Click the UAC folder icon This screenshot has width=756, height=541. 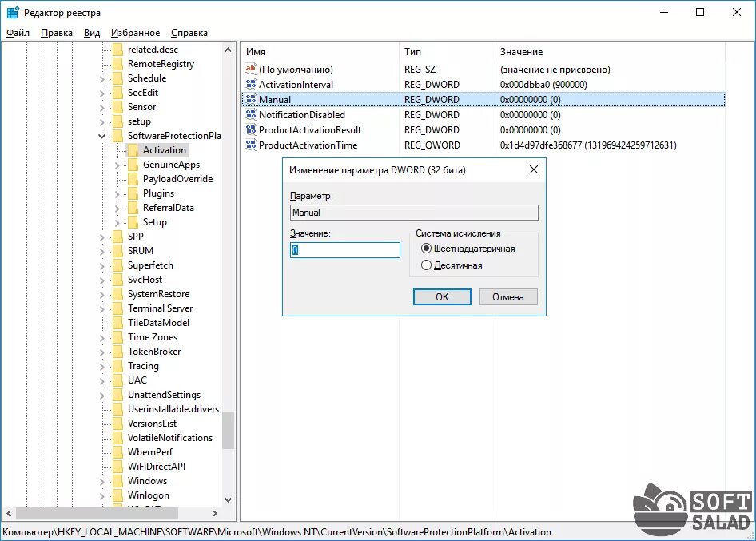point(117,380)
